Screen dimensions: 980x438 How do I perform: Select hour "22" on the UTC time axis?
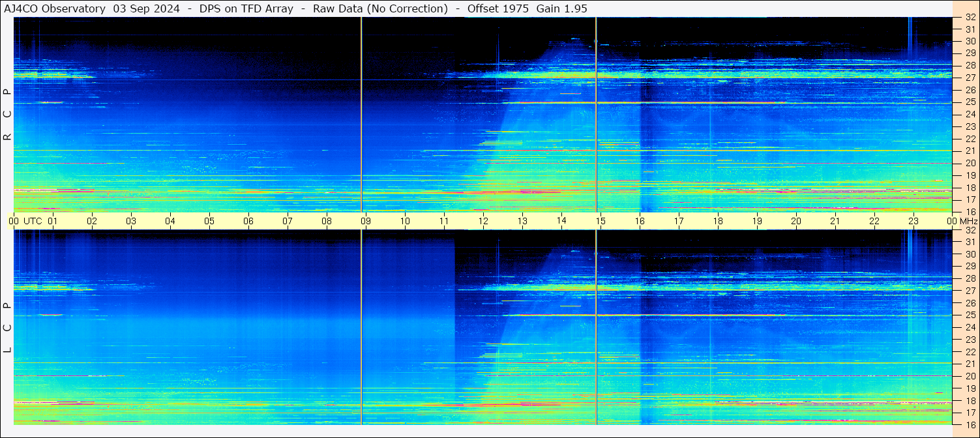pyautogui.click(x=874, y=221)
